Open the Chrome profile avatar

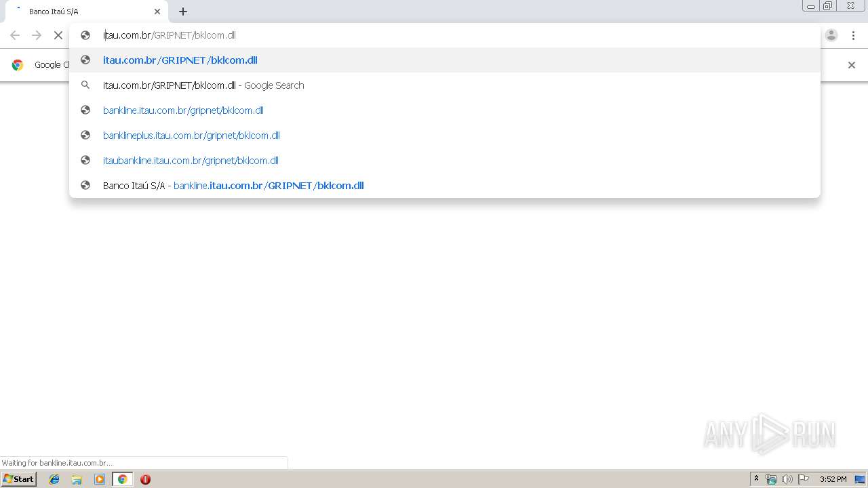[x=831, y=35]
